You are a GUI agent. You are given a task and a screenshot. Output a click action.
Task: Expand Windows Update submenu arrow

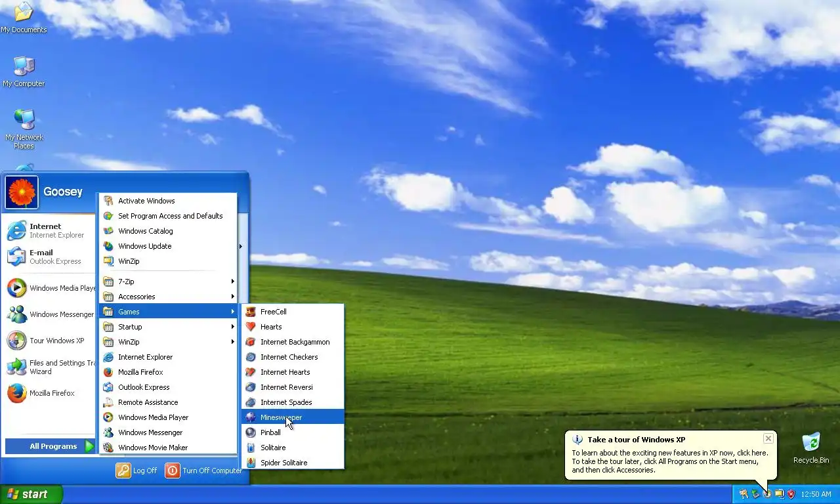240,246
